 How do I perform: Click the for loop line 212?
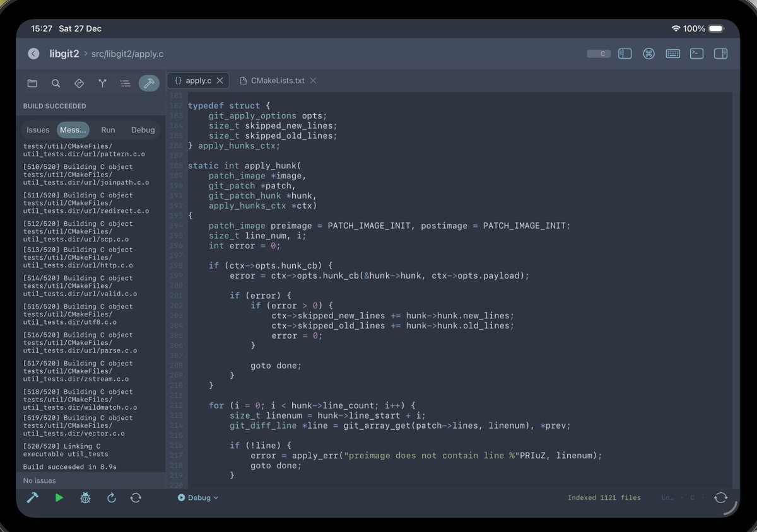[x=312, y=405]
